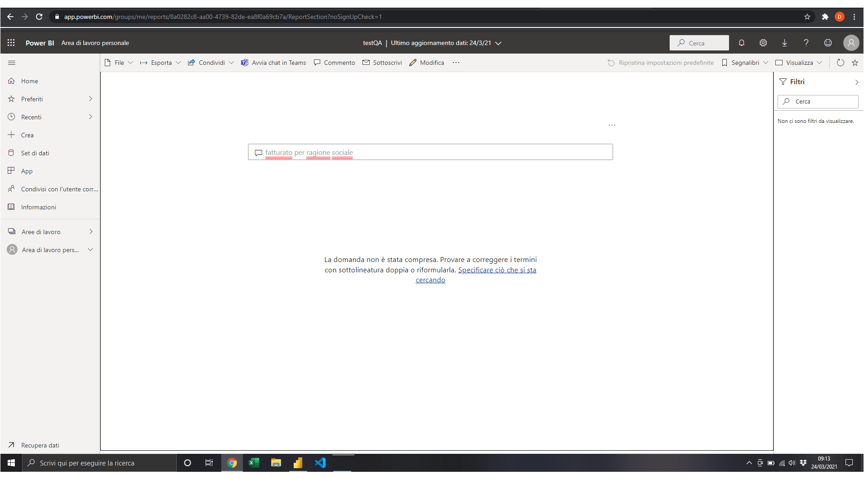Expand the Recenti flyout

(91, 117)
